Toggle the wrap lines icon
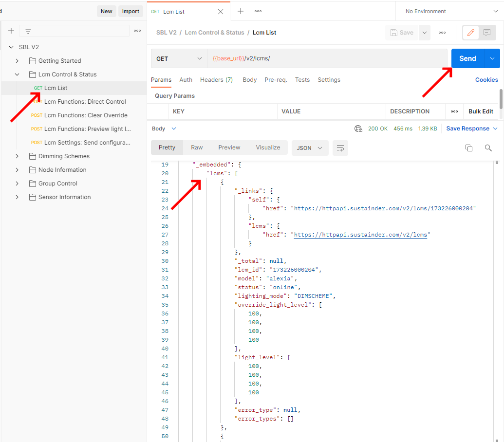Screen dimensions: 504x442 [340, 148]
